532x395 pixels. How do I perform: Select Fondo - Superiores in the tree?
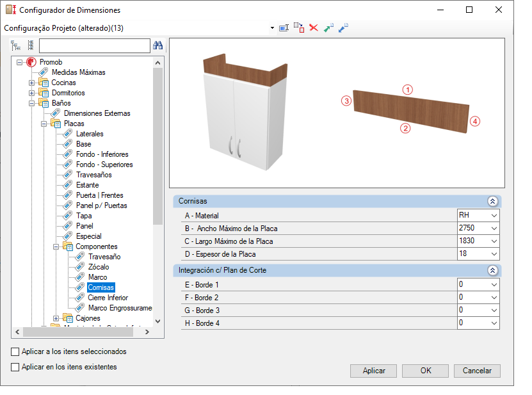[104, 165]
